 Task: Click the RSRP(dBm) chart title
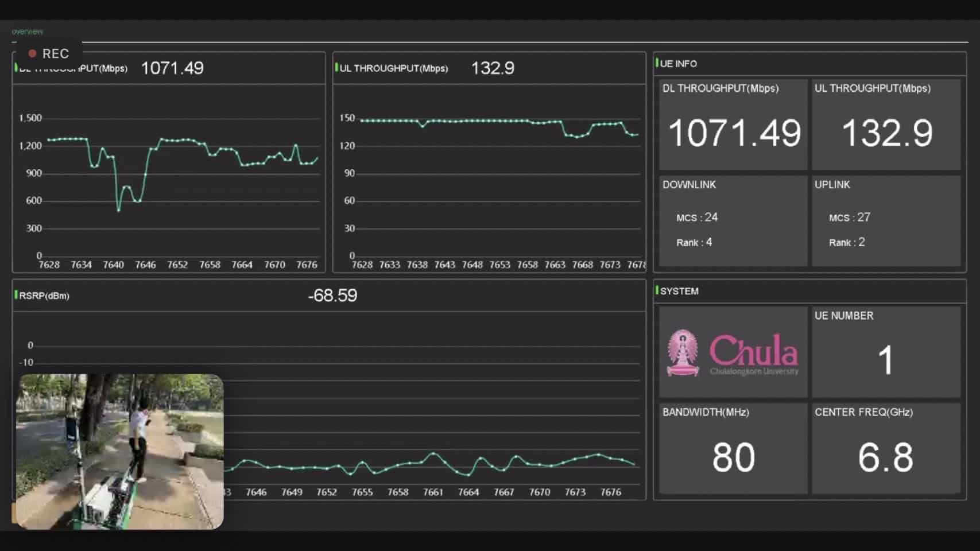point(44,296)
